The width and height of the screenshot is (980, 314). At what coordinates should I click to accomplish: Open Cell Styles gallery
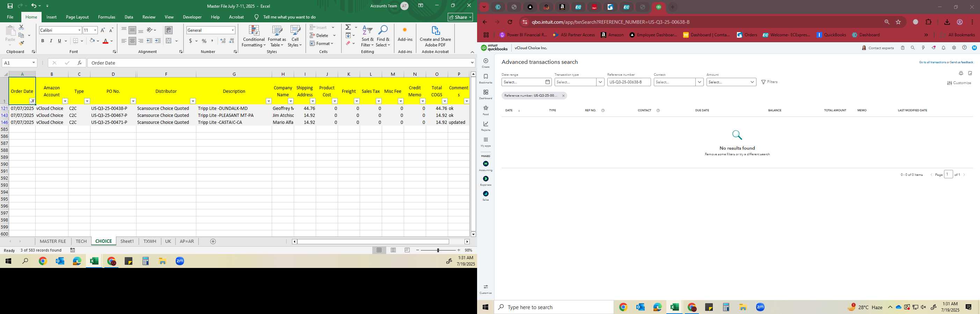tap(295, 37)
